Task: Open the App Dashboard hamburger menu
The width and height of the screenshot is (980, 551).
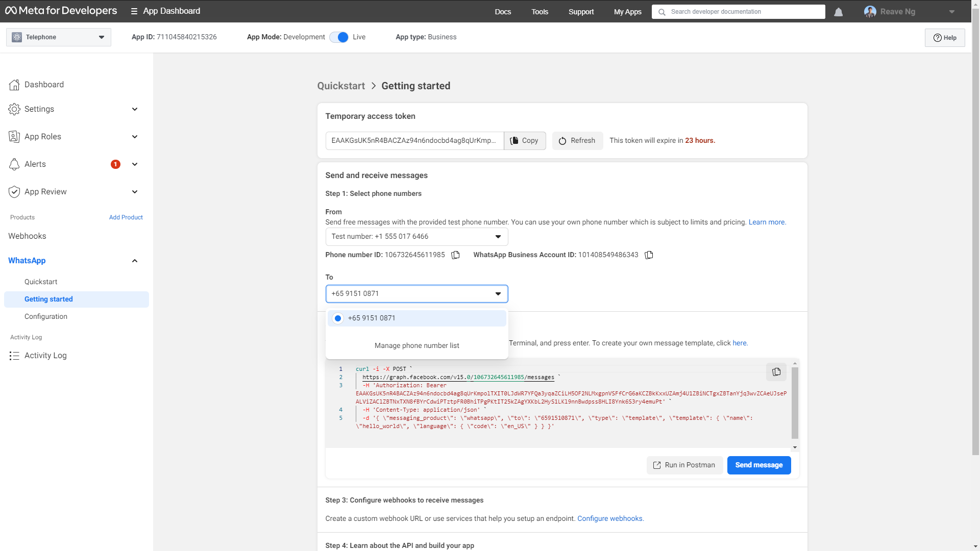Action: (x=134, y=11)
